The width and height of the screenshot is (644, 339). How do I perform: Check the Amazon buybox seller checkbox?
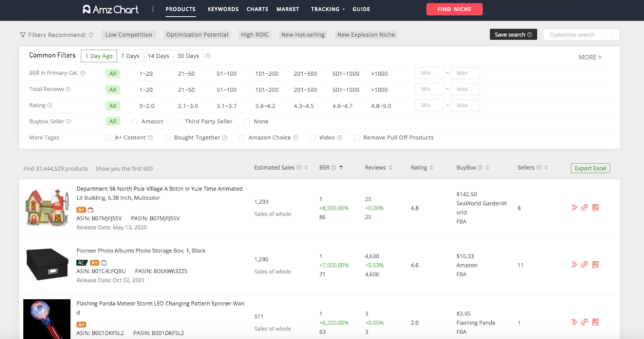[135, 121]
